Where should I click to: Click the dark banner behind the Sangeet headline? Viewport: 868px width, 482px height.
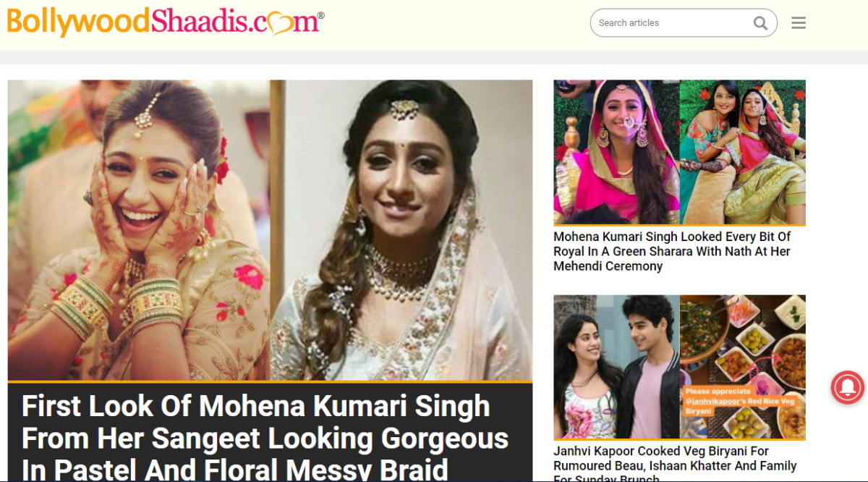point(270,433)
